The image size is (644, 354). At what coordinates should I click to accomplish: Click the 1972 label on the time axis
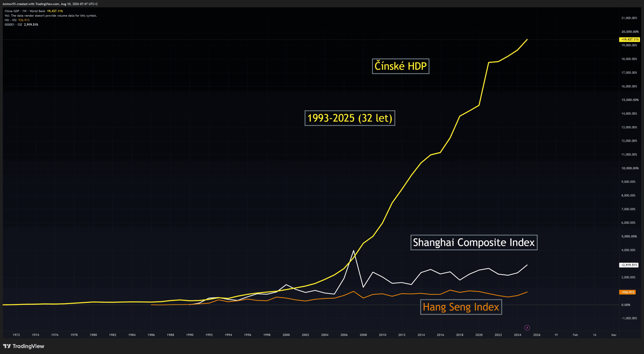coord(16,335)
